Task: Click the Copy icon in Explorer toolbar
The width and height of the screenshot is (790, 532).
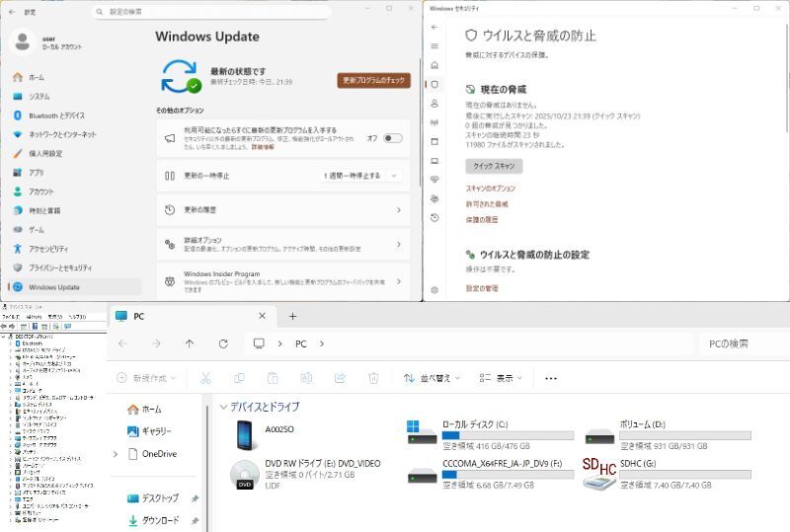Action: [239, 378]
